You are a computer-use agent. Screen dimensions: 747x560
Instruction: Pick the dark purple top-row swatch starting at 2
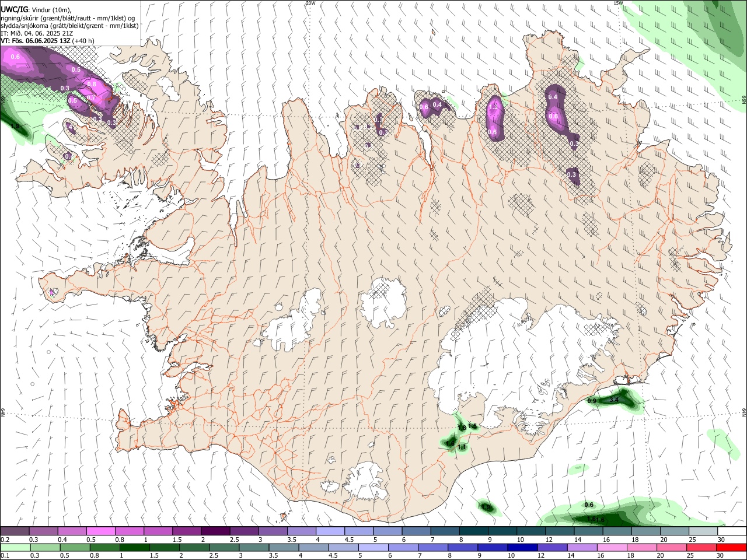point(215,531)
